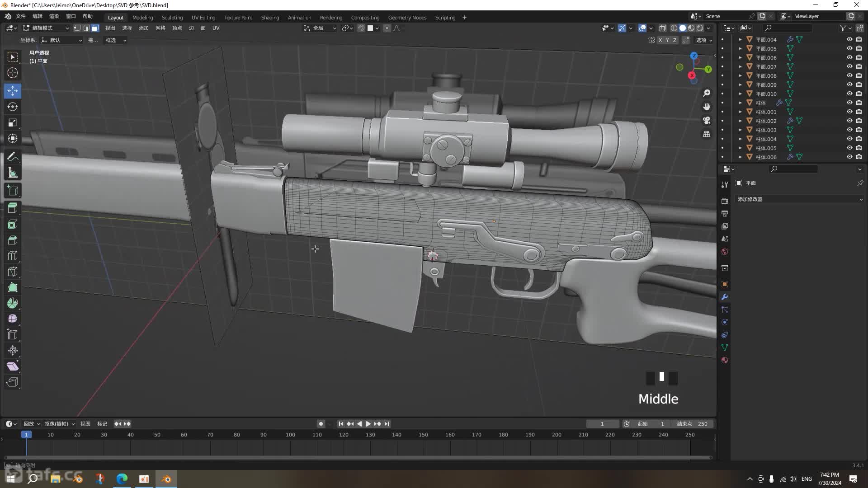The height and width of the screenshot is (488, 868).
Task: Select the Add Cube tool
Action: [x=13, y=190]
